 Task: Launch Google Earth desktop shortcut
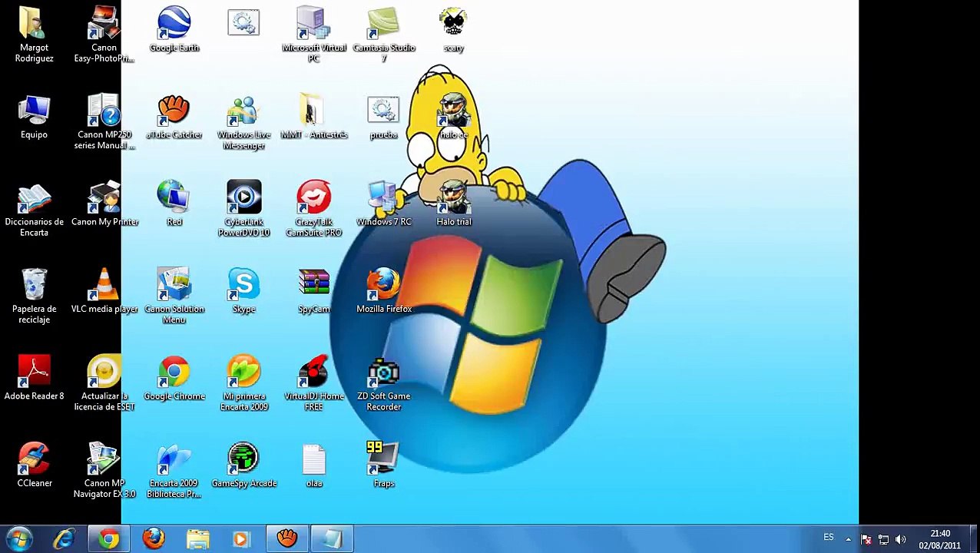point(174,29)
